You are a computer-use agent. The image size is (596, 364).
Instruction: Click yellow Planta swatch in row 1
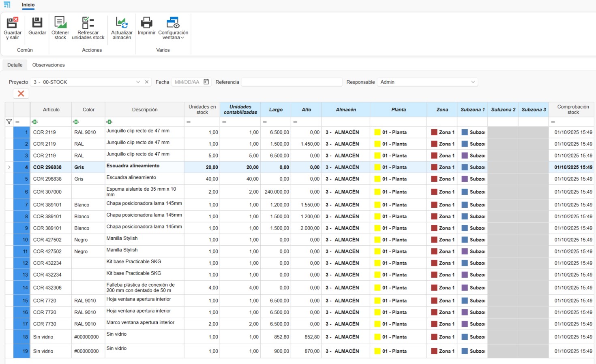(377, 132)
